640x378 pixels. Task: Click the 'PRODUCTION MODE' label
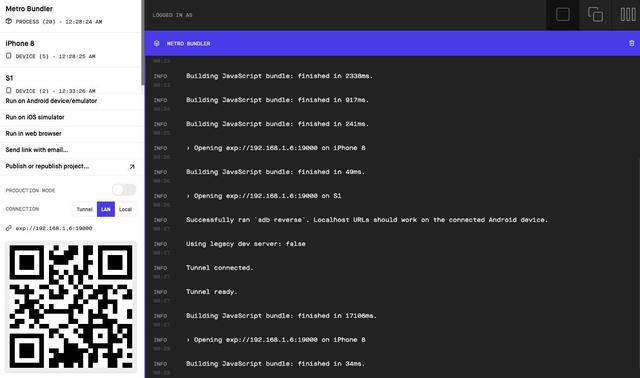click(30, 190)
